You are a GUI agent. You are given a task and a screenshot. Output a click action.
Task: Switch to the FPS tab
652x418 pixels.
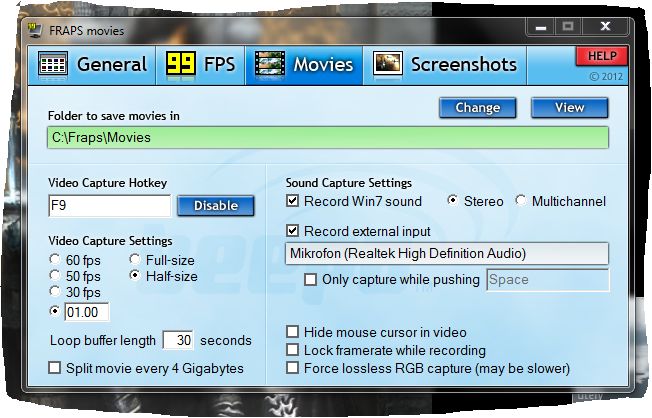pyautogui.click(x=201, y=64)
